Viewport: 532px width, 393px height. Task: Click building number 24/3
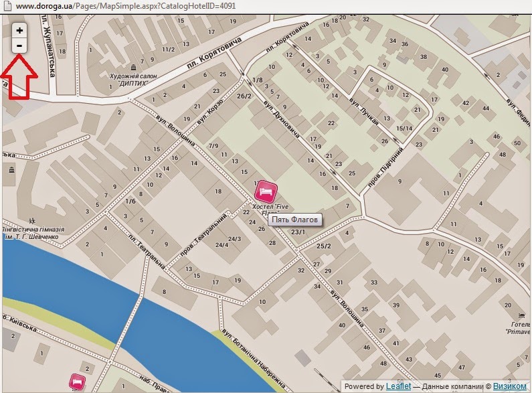coord(234,239)
